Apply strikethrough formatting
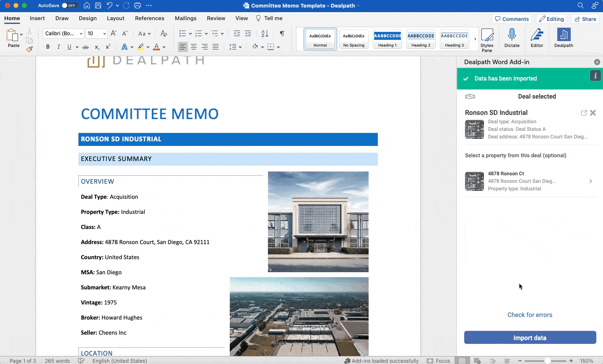The width and height of the screenshot is (603, 364). tap(86, 47)
